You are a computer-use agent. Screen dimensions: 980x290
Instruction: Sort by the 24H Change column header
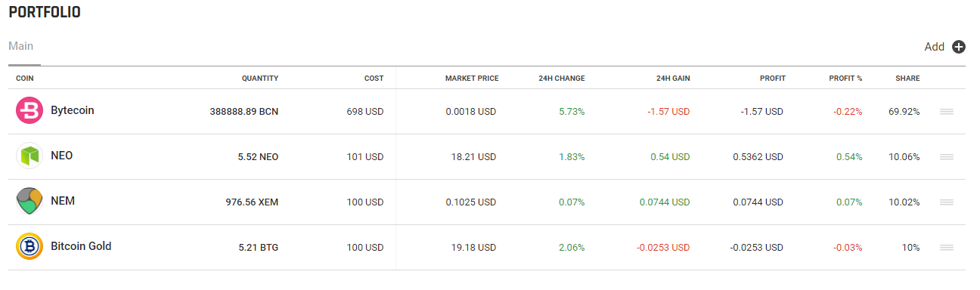click(x=562, y=79)
